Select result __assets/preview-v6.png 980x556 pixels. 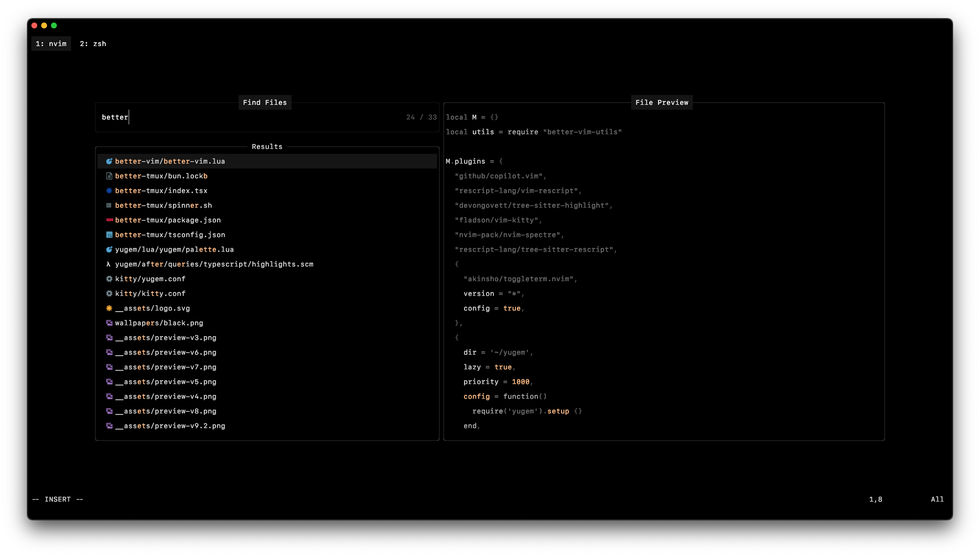[267, 352]
